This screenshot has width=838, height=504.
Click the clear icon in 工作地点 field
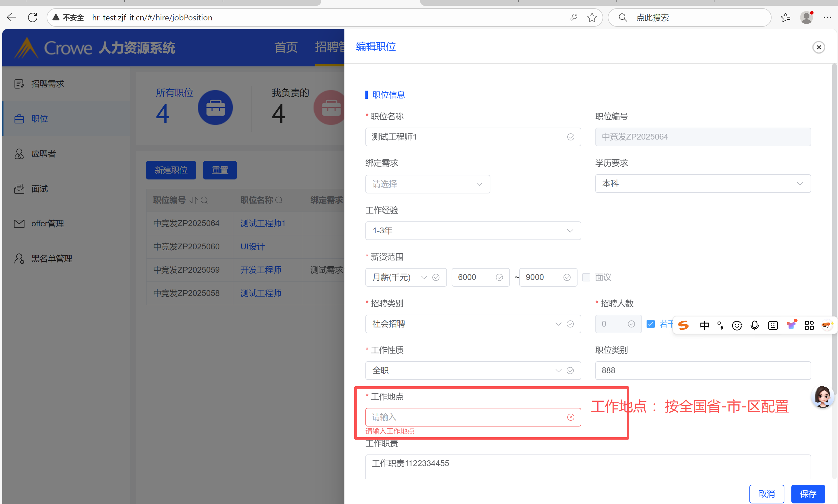pyautogui.click(x=571, y=417)
